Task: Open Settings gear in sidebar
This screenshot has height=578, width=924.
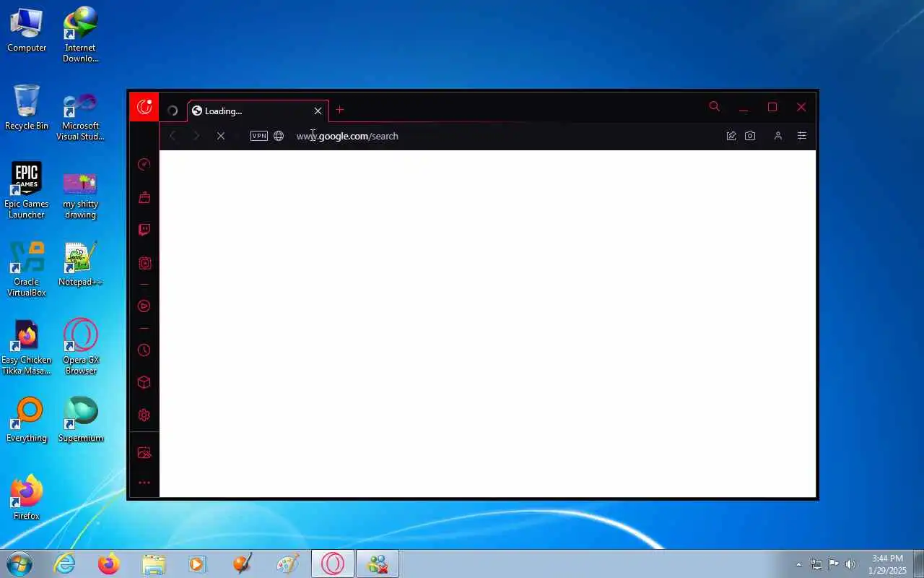Action: click(x=144, y=415)
